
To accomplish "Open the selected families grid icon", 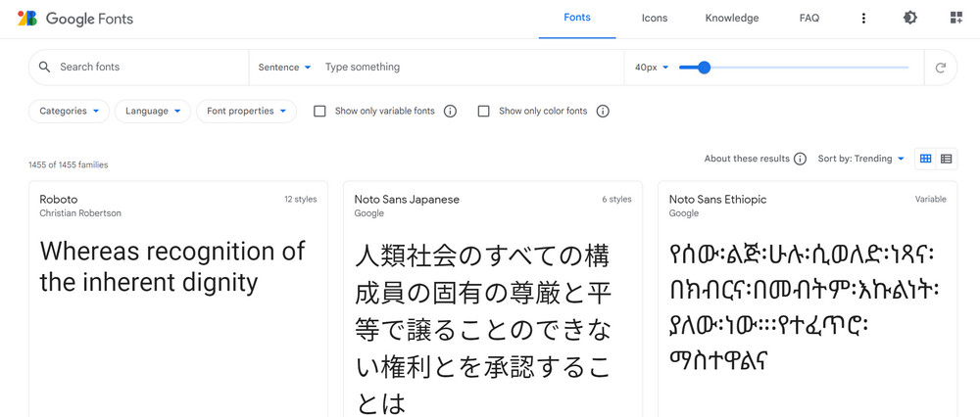I will click(955, 18).
